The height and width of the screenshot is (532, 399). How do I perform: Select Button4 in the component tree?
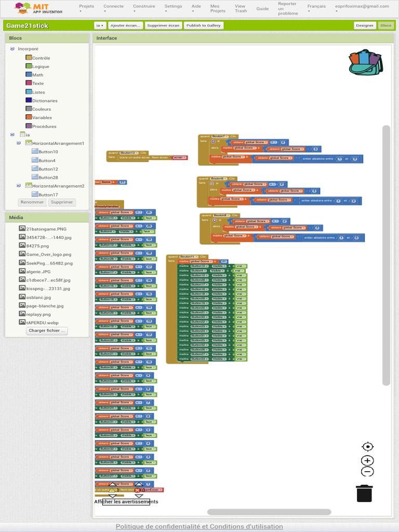point(44,161)
